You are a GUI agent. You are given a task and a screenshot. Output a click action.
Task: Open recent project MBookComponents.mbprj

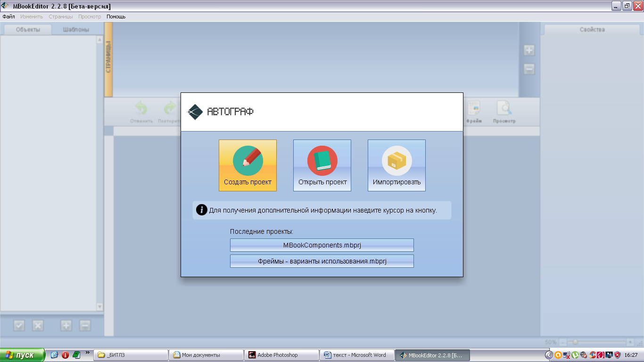[x=322, y=245]
